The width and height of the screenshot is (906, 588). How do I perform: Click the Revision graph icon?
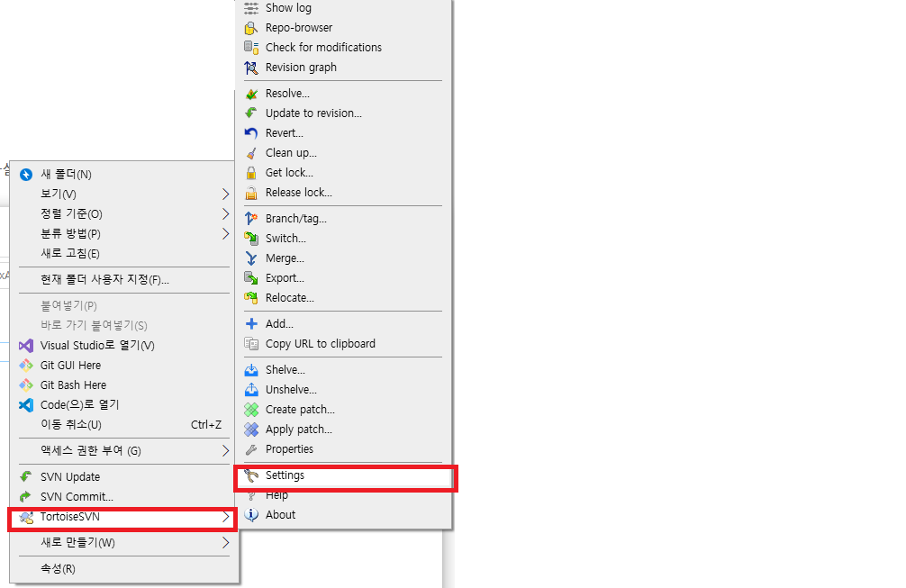(x=250, y=68)
